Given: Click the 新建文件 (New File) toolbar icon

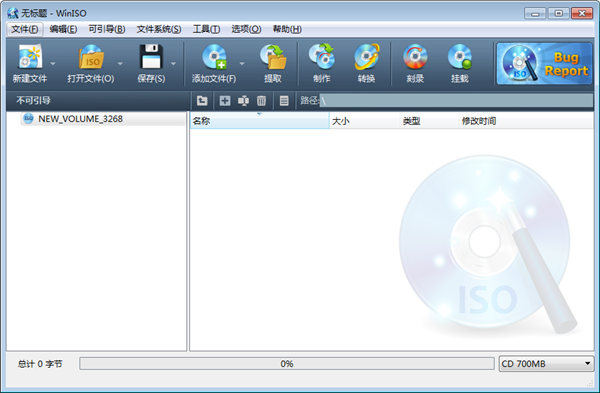Looking at the screenshot, I should (x=30, y=57).
